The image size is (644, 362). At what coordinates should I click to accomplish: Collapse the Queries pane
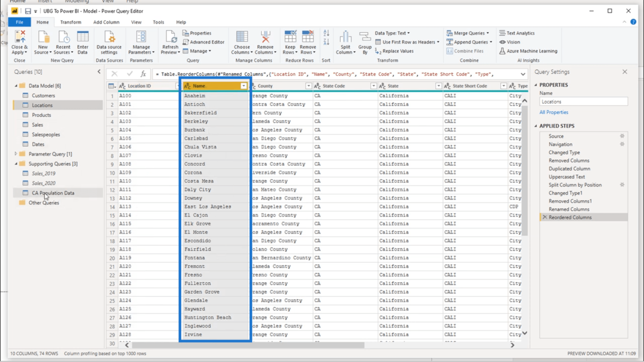(99, 72)
